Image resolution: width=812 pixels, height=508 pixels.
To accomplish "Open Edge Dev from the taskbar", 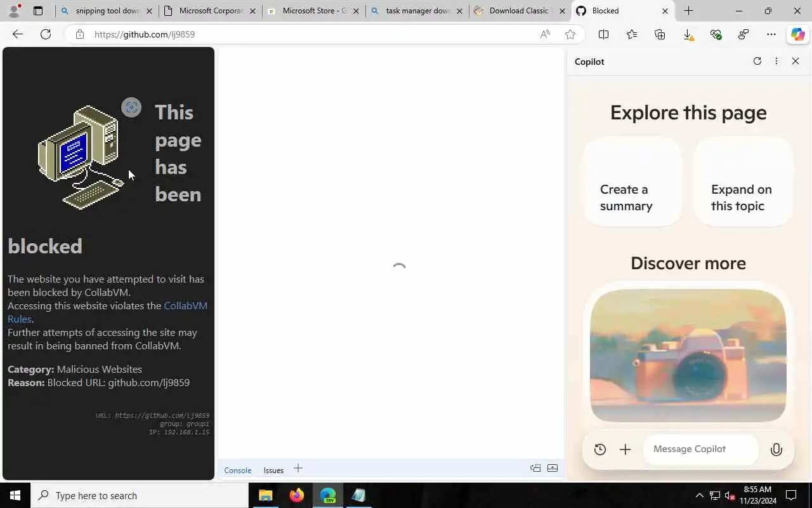I will click(327, 495).
